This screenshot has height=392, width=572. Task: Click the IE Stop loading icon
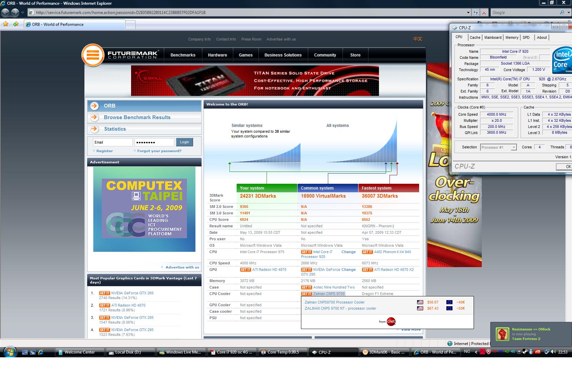pyautogui.click(x=484, y=13)
